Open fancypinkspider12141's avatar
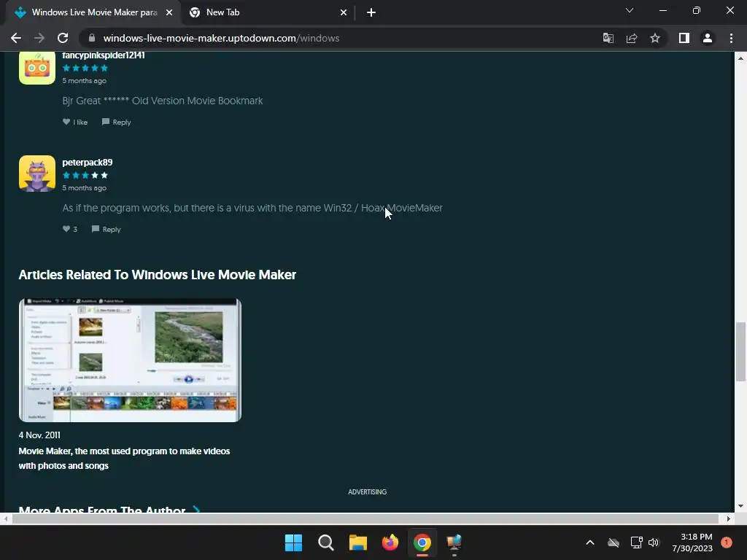This screenshot has width=747, height=560. click(37, 66)
